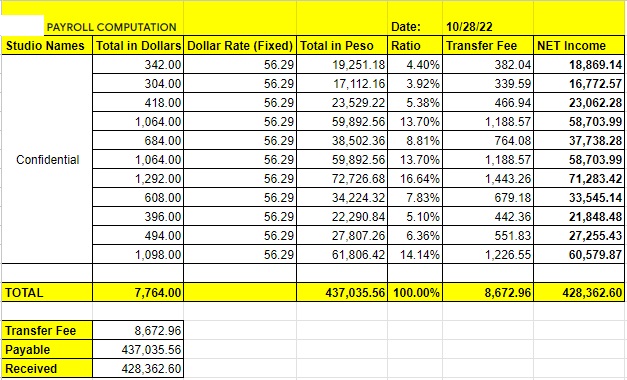Select the 'NET Income' header cell

579,45
